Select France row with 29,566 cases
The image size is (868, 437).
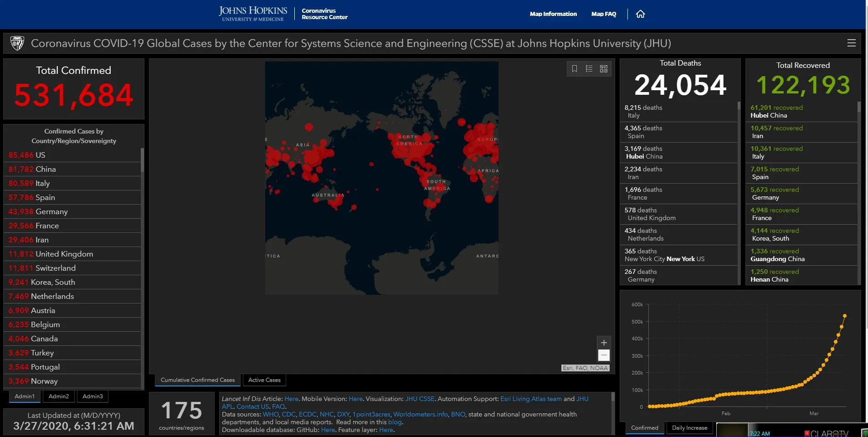point(72,226)
